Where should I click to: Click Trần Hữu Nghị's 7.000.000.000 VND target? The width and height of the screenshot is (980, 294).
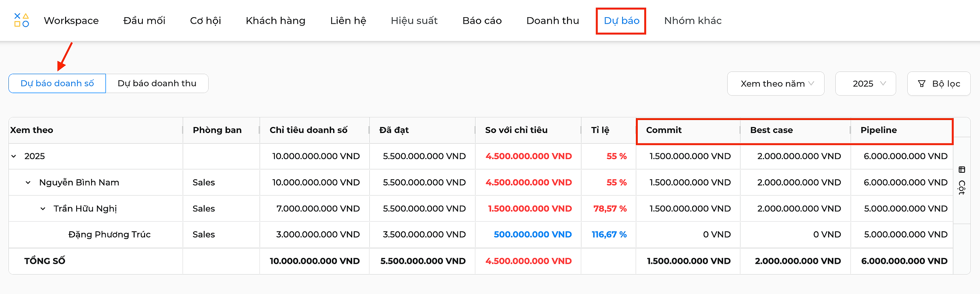point(318,209)
